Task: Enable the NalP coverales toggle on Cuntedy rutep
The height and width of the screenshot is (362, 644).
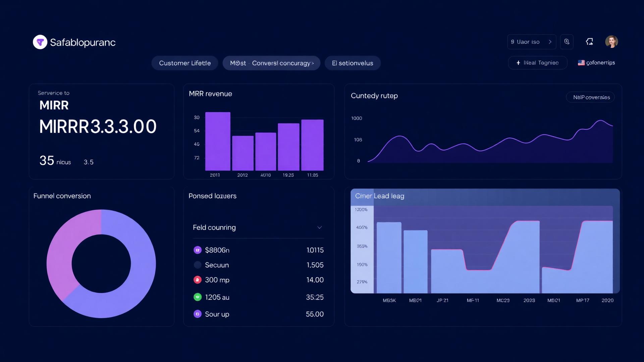Action: click(590, 97)
